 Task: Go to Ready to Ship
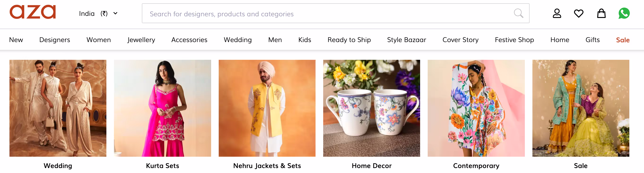click(x=349, y=40)
